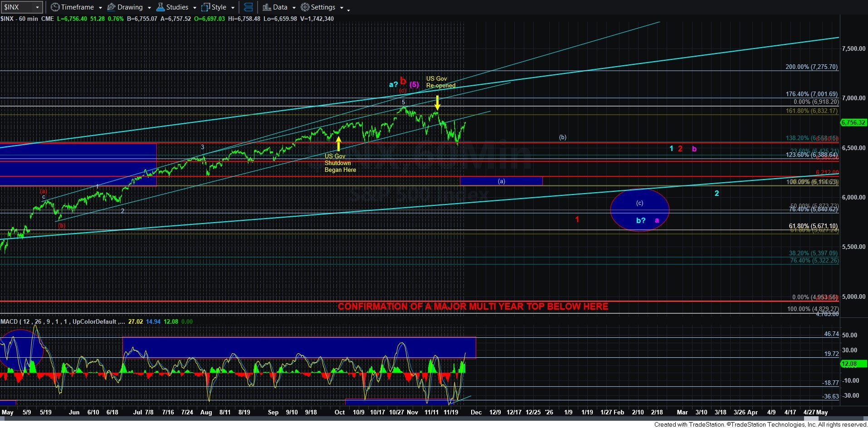Click the green 6,756.32 current price tag

[853, 122]
